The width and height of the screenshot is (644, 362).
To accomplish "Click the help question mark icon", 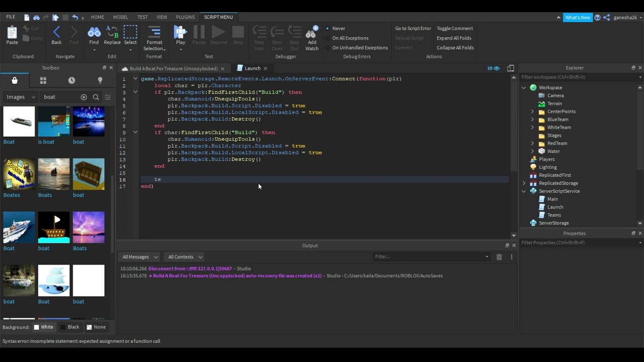I will [x=597, y=18].
